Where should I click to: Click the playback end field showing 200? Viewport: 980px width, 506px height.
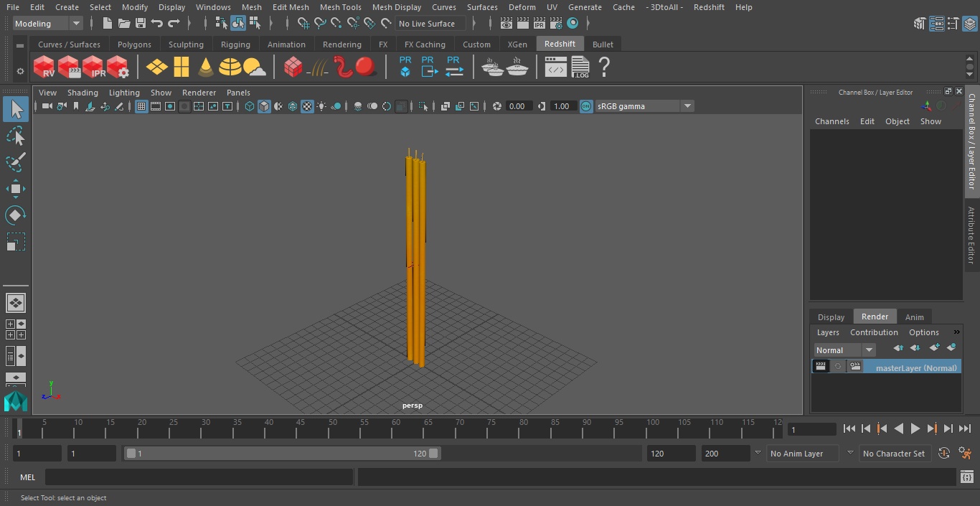(725, 454)
